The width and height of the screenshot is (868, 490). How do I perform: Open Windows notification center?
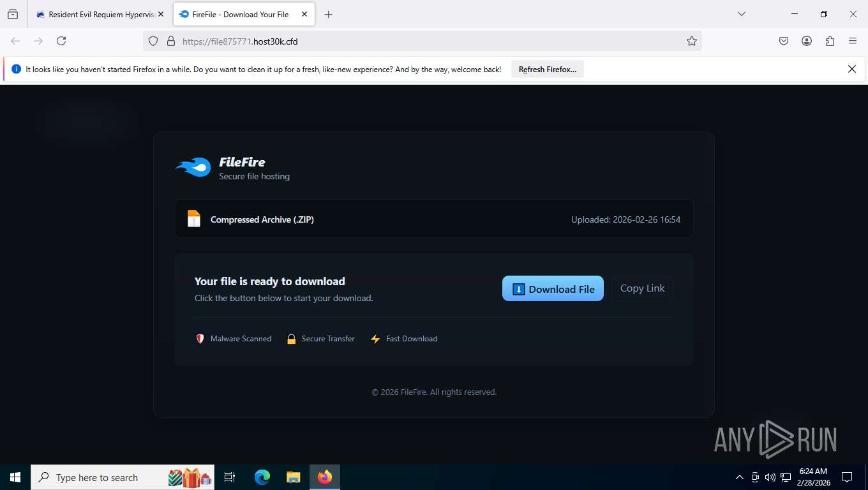point(847,477)
